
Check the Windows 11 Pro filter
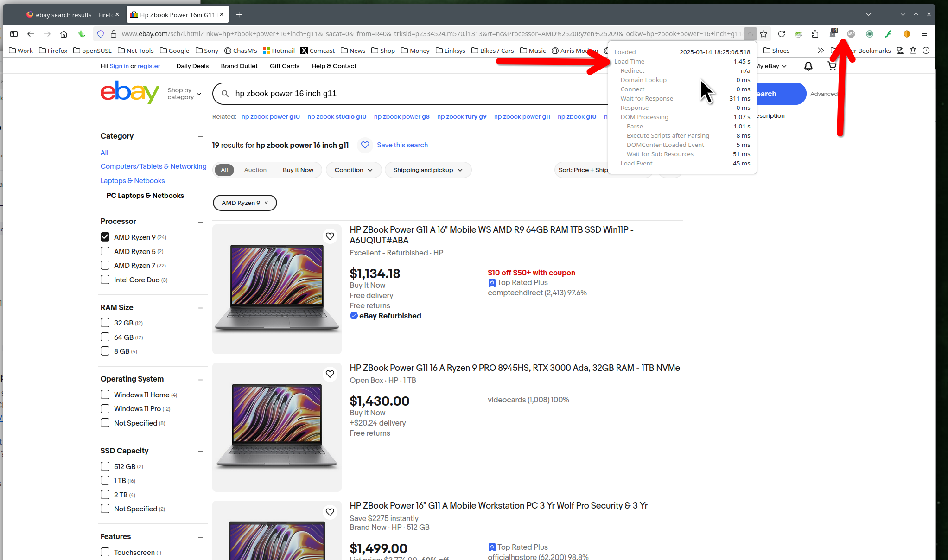(105, 408)
